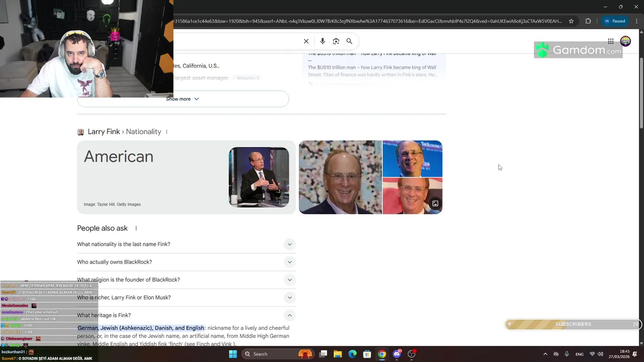644x362 pixels.
Task: Start voice search with the microphone icon
Action: [323, 41]
